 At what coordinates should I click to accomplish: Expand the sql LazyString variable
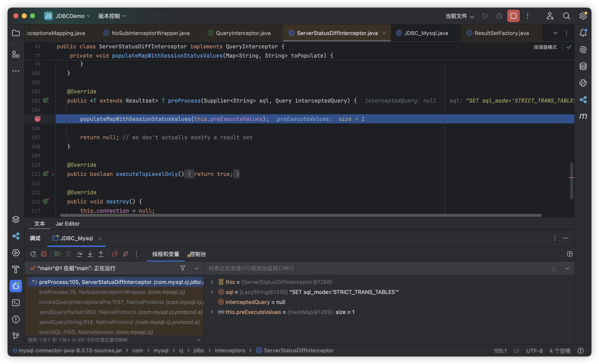click(212, 292)
